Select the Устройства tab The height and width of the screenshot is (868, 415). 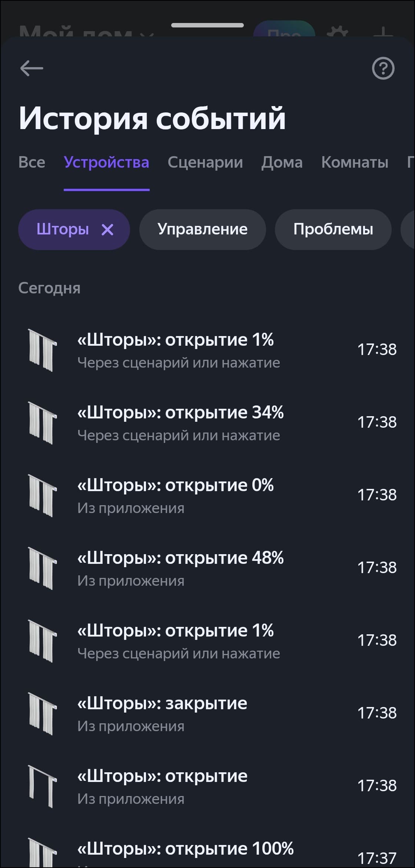pyautogui.click(x=106, y=162)
